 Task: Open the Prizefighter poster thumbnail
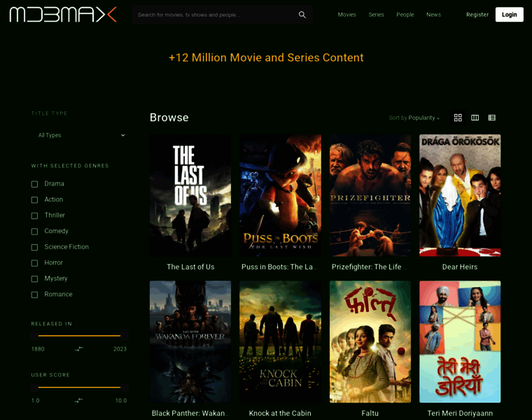370,195
